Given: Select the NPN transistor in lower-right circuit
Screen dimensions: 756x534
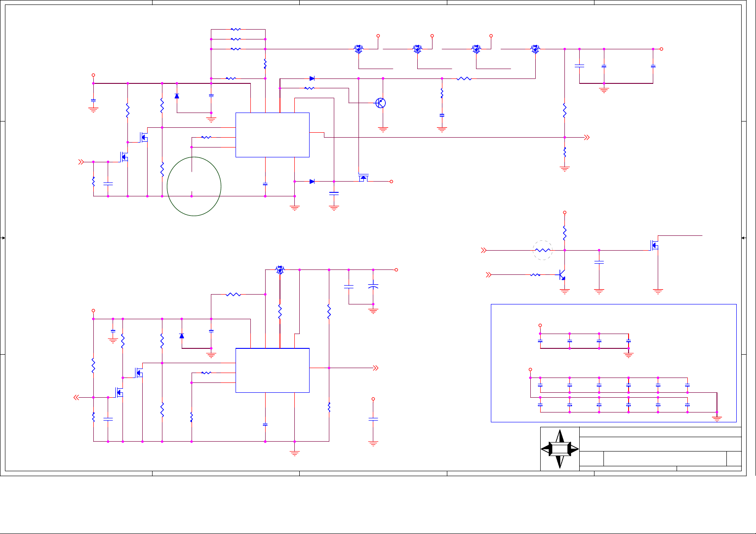Looking at the screenshot, I should point(561,275).
